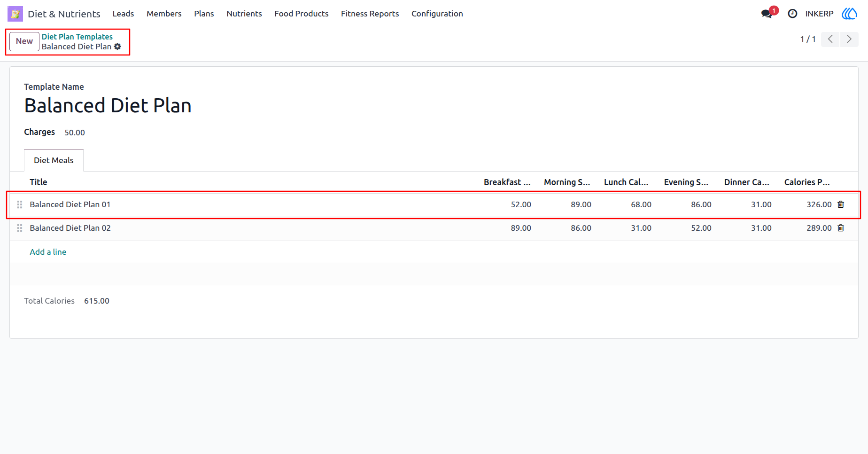Open the Members menu
Image resolution: width=868 pixels, height=454 pixels.
[x=164, y=14]
